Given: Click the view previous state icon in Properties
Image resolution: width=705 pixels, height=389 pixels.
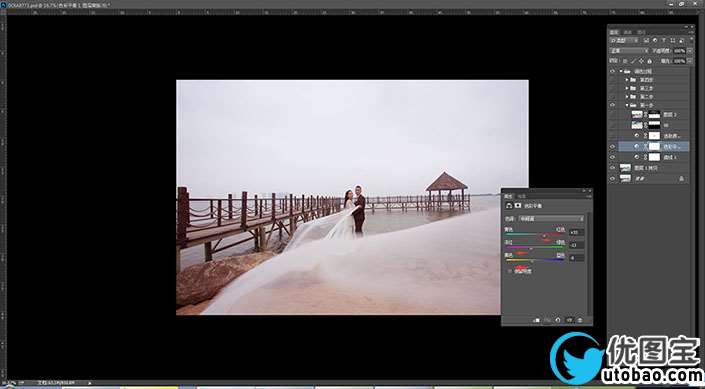Looking at the screenshot, I should pyautogui.click(x=547, y=320).
